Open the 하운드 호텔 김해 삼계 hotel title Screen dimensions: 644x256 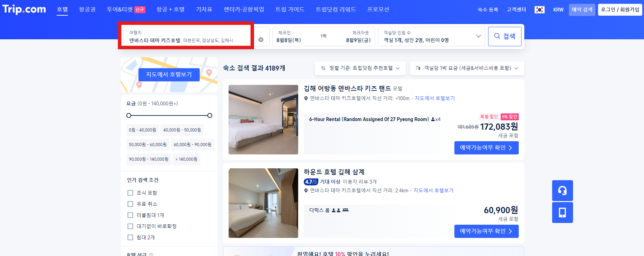(x=334, y=172)
